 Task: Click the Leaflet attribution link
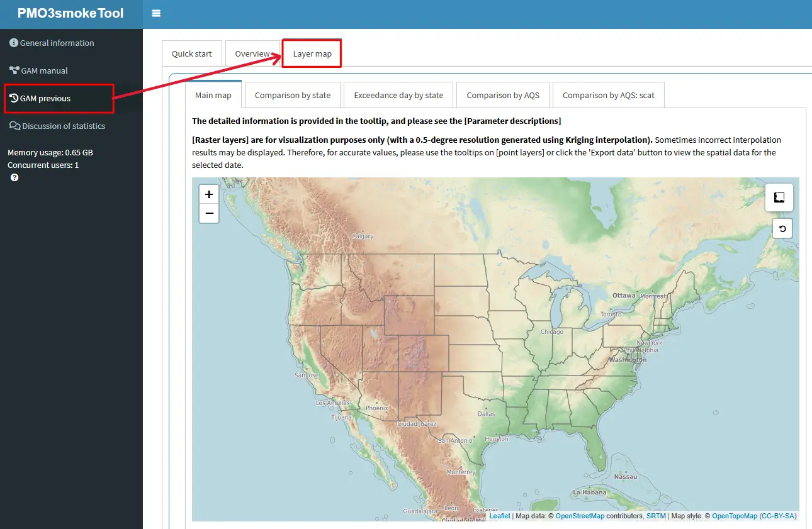pos(500,516)
